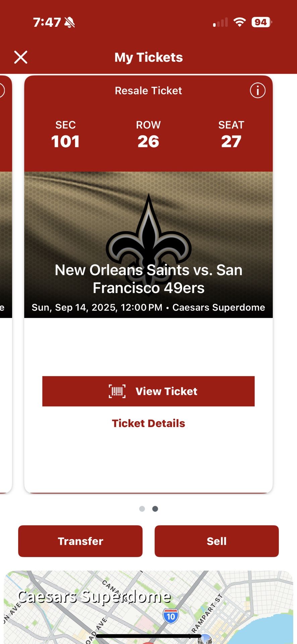The width and height of the screenshot is (297, 644).
Task: Select the second carousel page dot
Action: (155, 508)
